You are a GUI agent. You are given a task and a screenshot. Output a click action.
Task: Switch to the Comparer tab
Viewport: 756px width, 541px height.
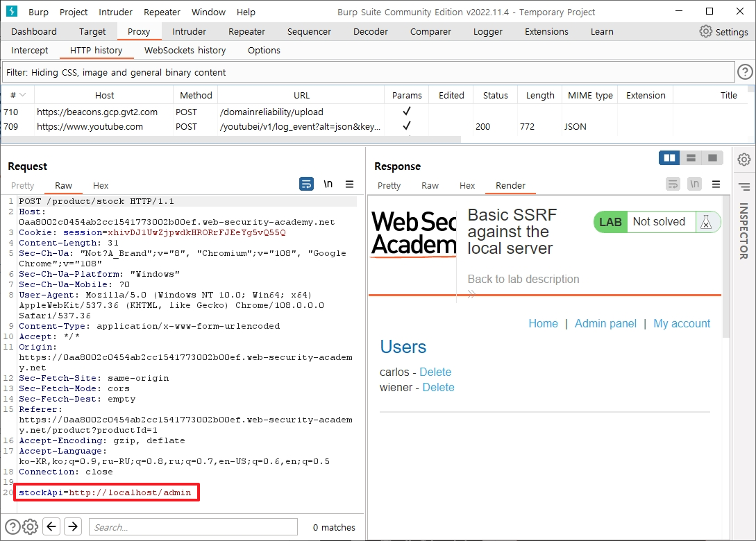pos(430,31)
